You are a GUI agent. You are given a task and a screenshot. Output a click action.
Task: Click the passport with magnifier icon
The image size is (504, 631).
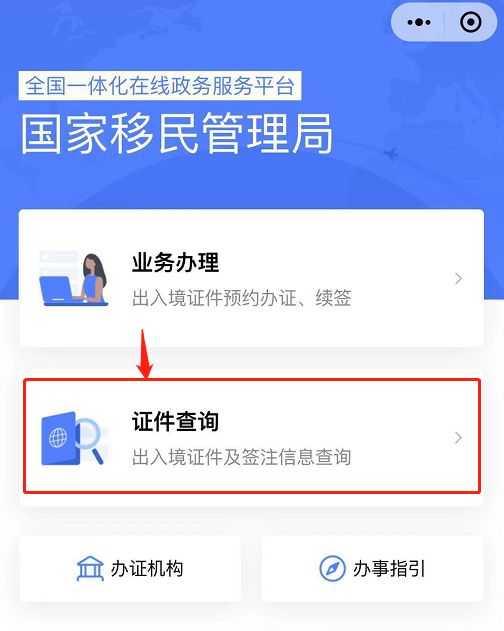72,439
